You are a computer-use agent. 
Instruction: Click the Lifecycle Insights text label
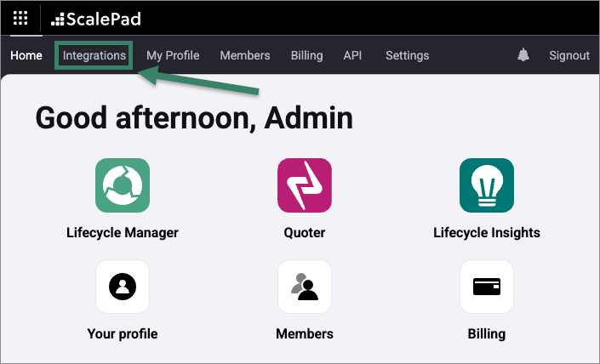pos(487,232)
